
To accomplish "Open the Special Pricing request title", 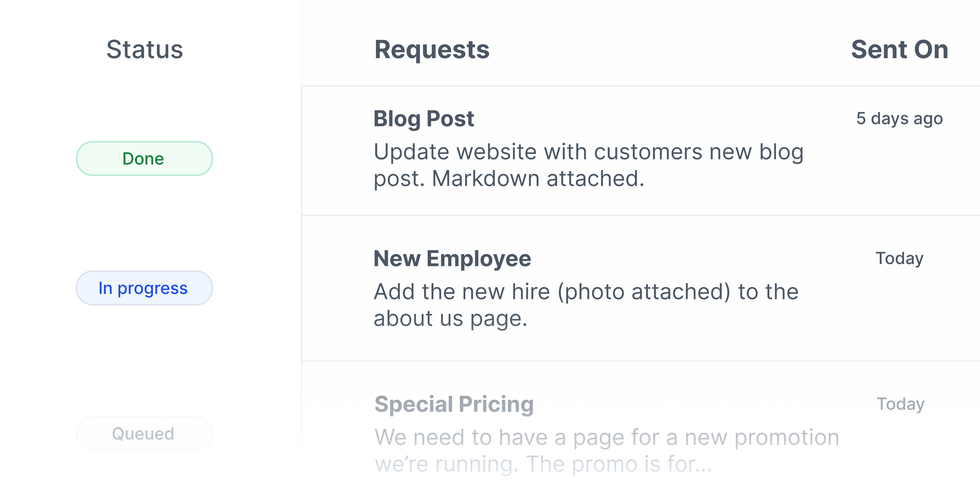I will click(454, 404).
